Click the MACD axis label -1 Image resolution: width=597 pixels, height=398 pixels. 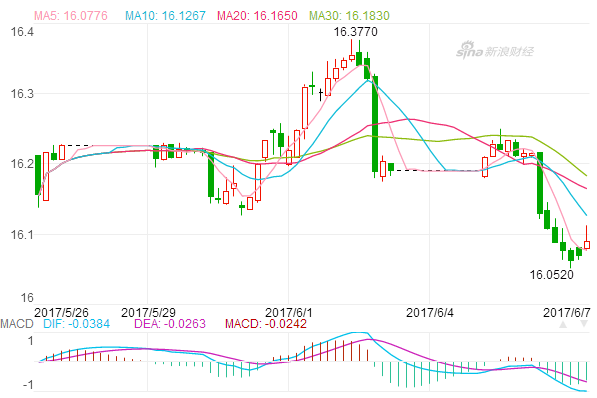[x=28, y=385]
